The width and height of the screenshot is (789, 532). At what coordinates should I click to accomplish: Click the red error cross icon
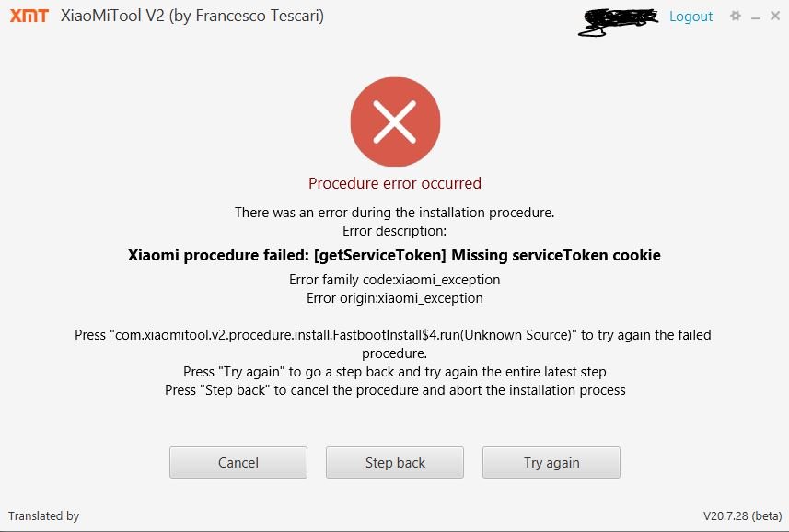click(x=395, y=121)
